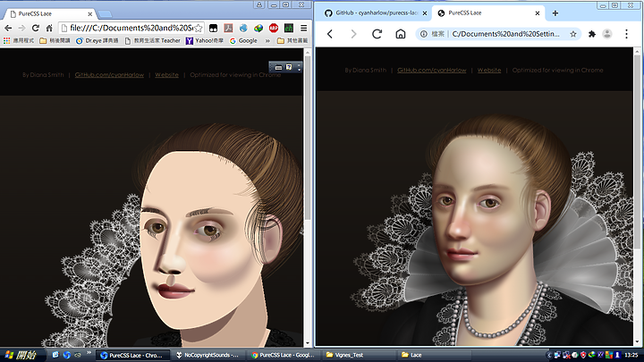Image resolution: width=644 pixels, height=362 pixels.
Task: Click the Website link in left page
Action: (166, 75)
